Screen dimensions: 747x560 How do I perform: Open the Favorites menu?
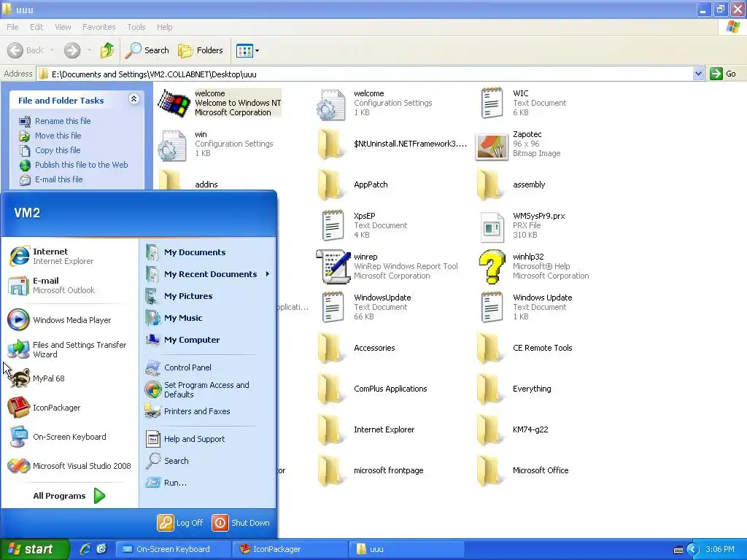pos(98,27)
